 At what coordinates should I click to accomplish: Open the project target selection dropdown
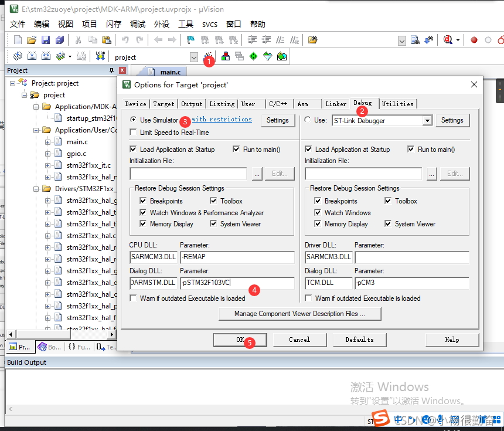(194, 57)
